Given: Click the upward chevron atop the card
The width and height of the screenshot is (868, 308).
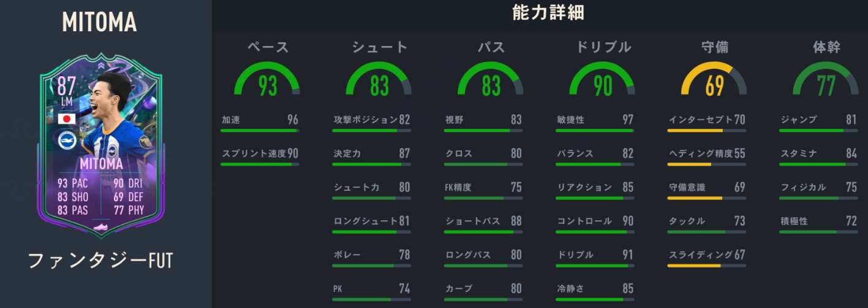Looking at the screenshot, I should tap(99, 64).
